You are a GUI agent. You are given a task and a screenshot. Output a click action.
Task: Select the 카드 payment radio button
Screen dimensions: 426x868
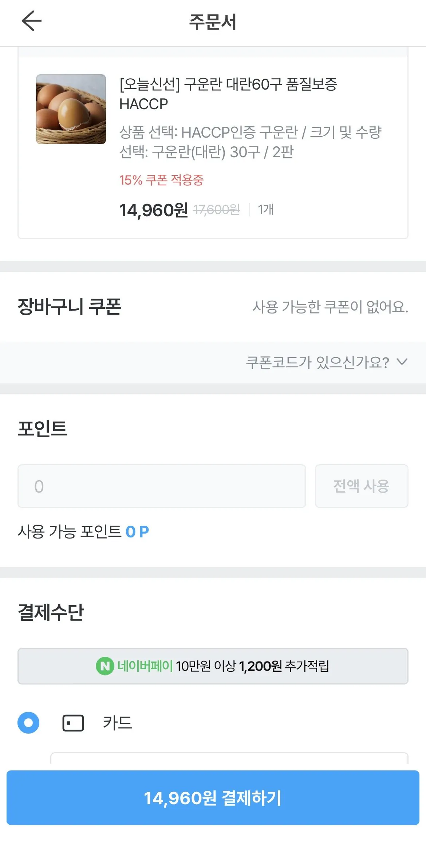pos(28,723)
